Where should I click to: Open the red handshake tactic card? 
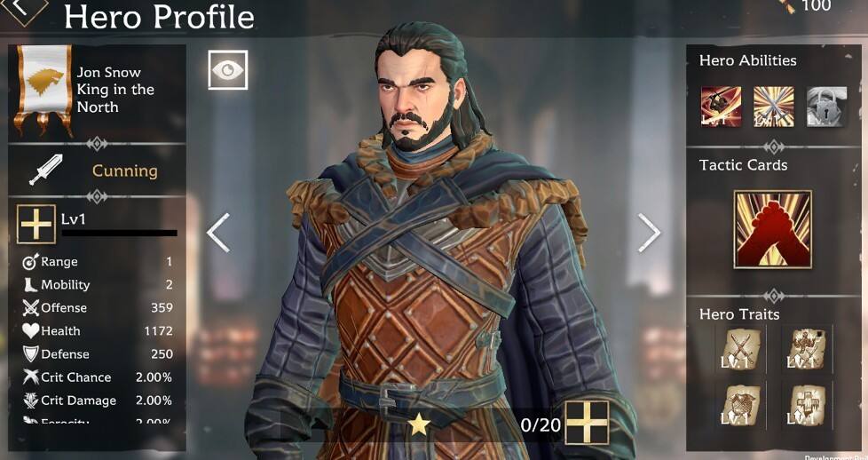pyautogui.click(x=773, y=229)
